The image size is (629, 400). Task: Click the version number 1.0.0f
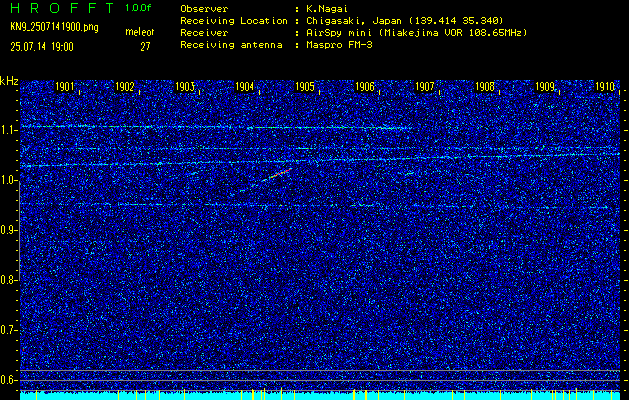click(138, 8)
